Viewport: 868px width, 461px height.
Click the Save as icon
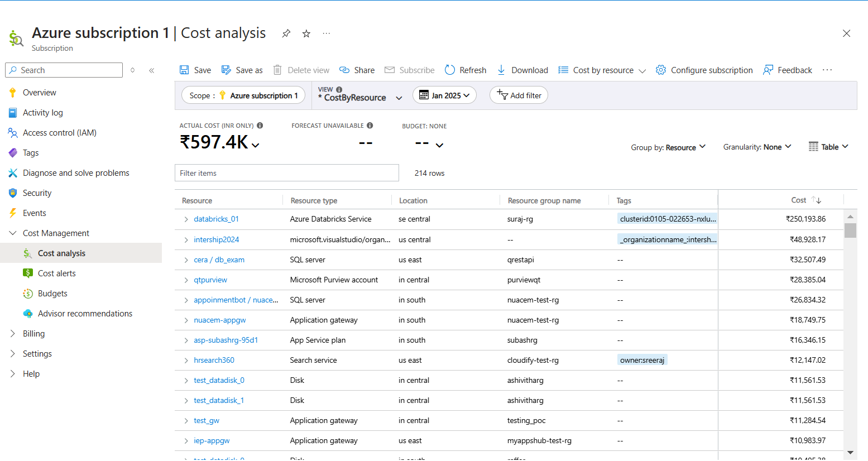click(x=226, y=70)
